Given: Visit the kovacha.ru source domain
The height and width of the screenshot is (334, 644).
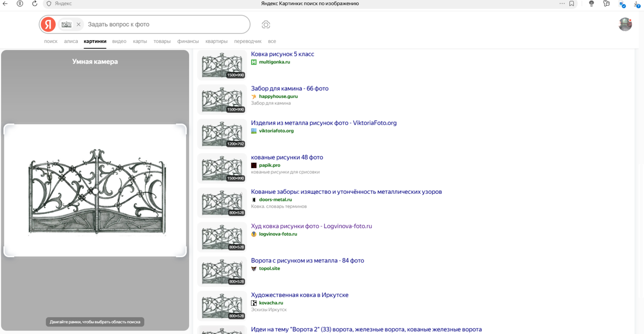Looking at the screenshot, I should (x=271, y=303).
